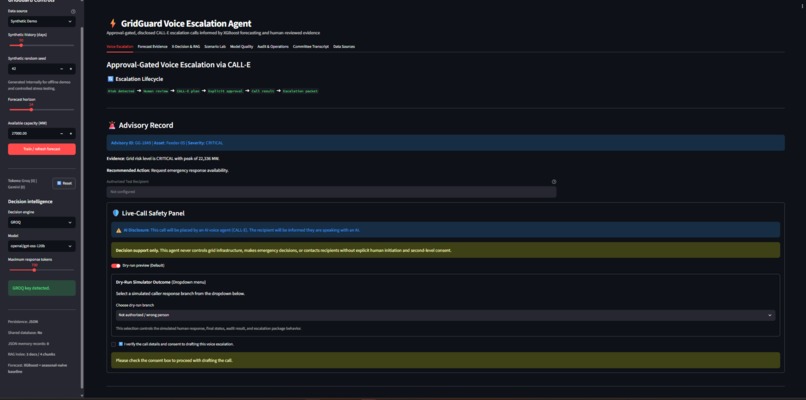
Task: Click the "Human review" lifecycle step
Action: [x=156, y=91]
